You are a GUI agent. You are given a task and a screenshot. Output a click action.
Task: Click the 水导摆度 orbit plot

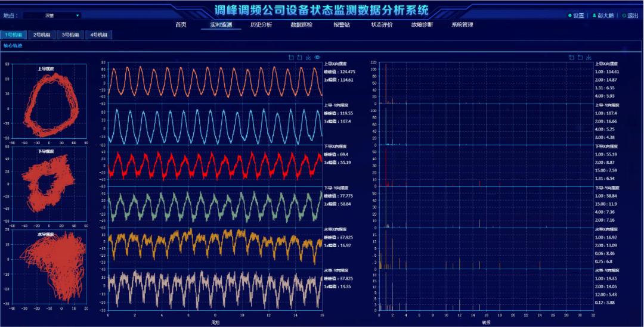click(x=49, y=267)
